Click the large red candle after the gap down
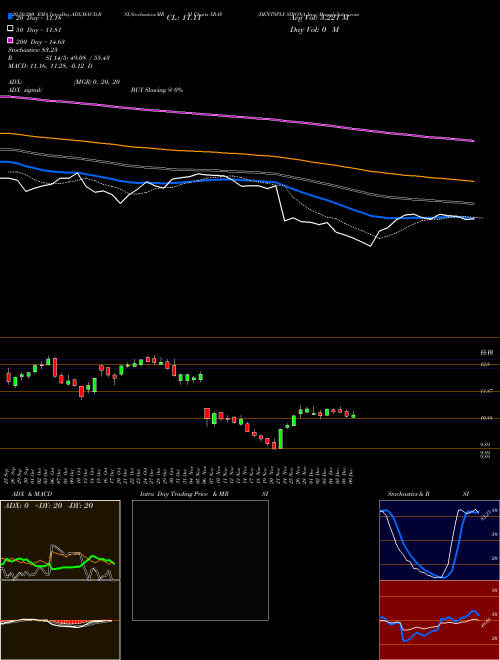The height and width of the screenshot is (660, 500). [207, 414]
